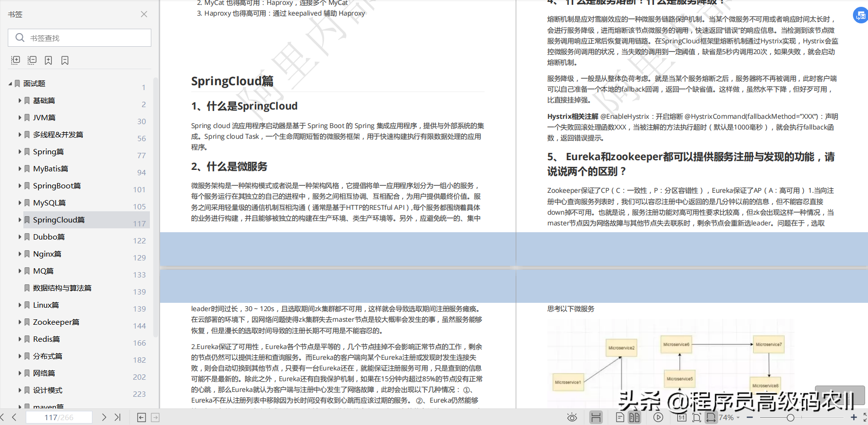This screenshot has width=868, height=425.
Task: Open the 分布式篇 bookmark
Action: tap(48, 356)
